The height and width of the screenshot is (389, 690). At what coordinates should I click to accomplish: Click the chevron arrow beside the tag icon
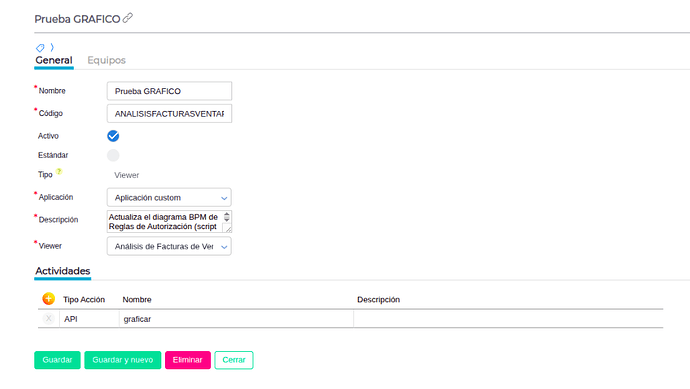tap(52, 47)
